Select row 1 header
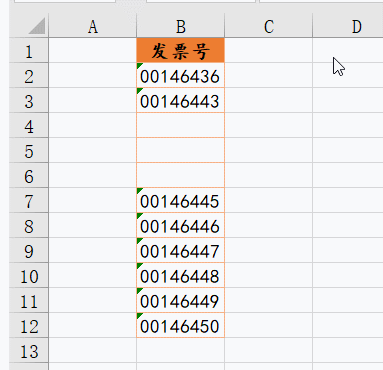 (29, 50)
